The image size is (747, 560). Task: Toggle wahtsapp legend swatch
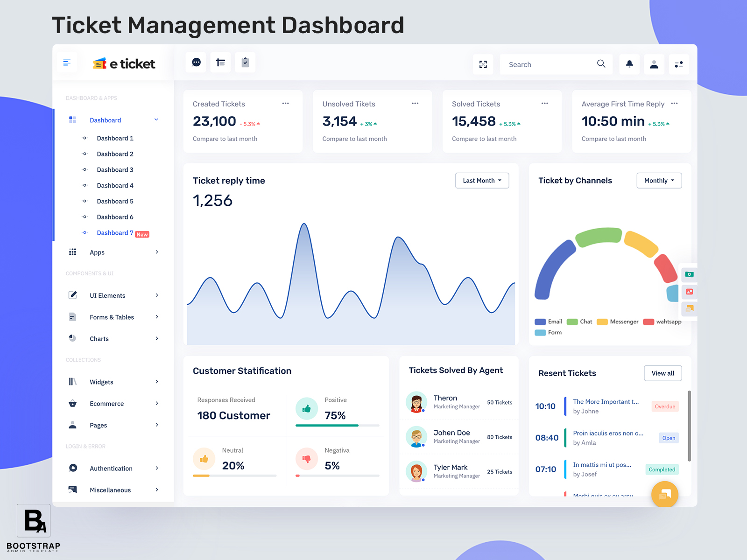[x=648, y=322]
